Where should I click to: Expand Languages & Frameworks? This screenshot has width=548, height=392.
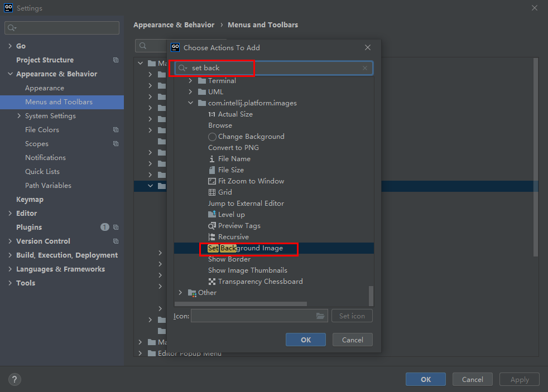[10, 269]
